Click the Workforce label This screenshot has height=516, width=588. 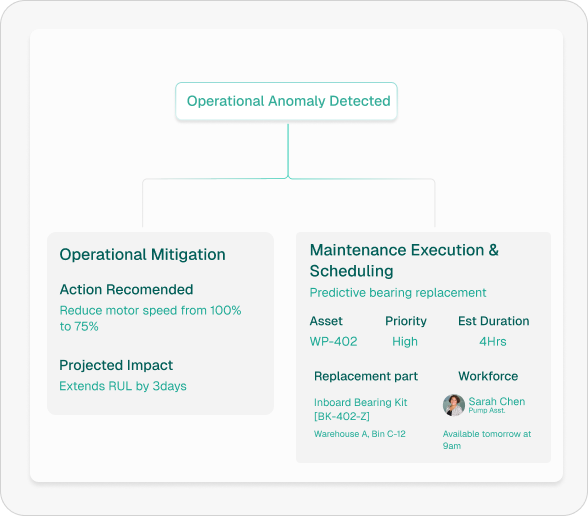[488, 376]
